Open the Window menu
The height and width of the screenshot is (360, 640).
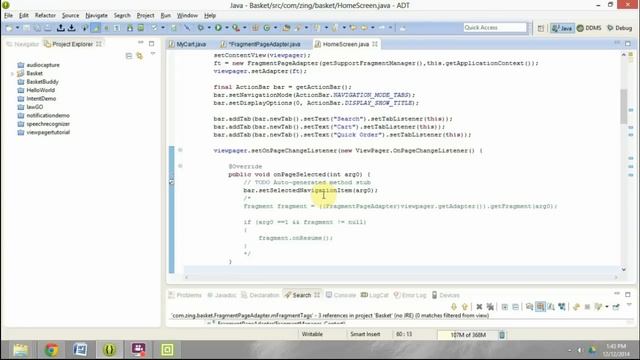coord(187,16)
